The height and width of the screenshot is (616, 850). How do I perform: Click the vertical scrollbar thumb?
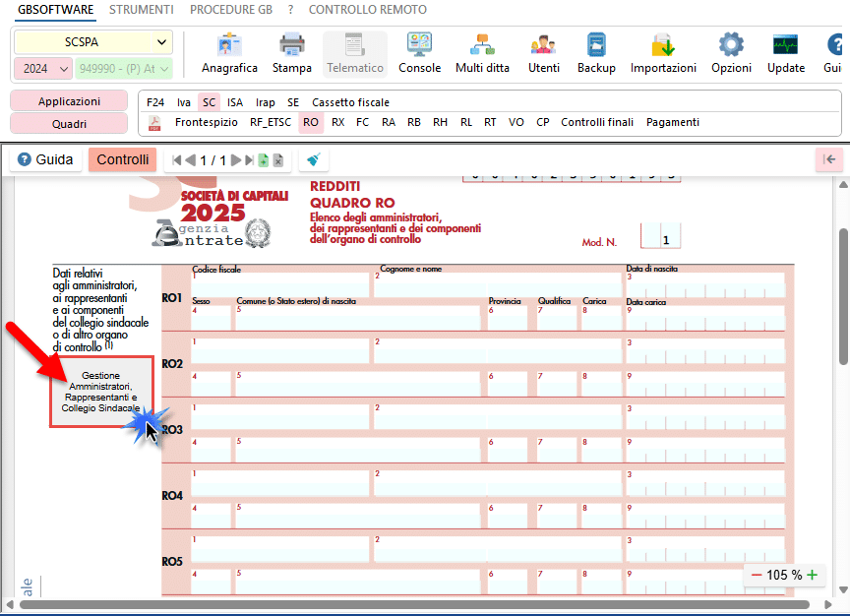click(x=843, y=297)
